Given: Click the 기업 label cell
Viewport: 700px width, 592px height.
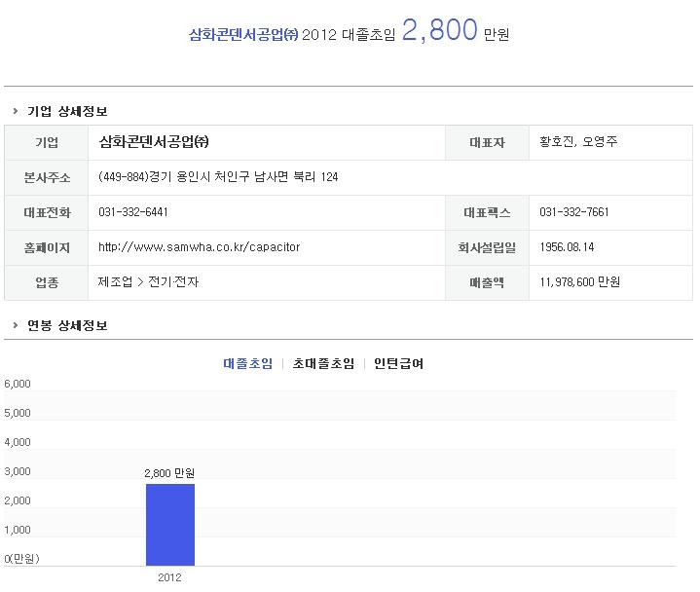Looking at the screenshot, I should [x=47, y=142].
